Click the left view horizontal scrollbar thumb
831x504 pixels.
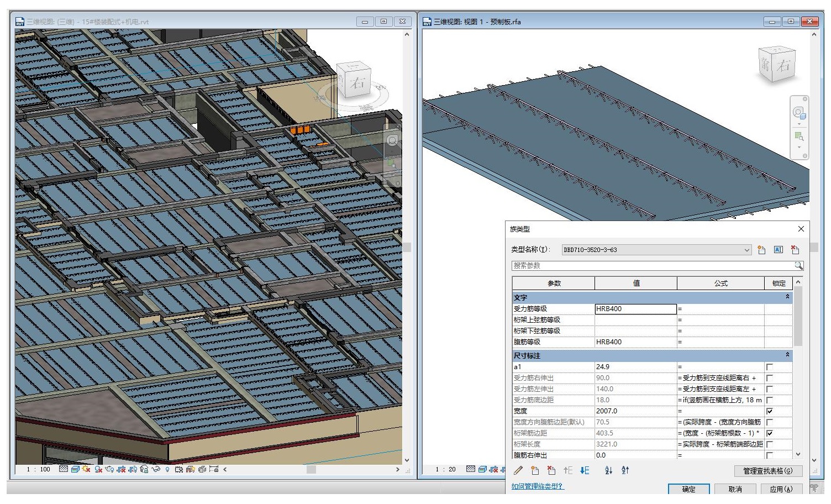pyautogui.click(x=312, y=469)
